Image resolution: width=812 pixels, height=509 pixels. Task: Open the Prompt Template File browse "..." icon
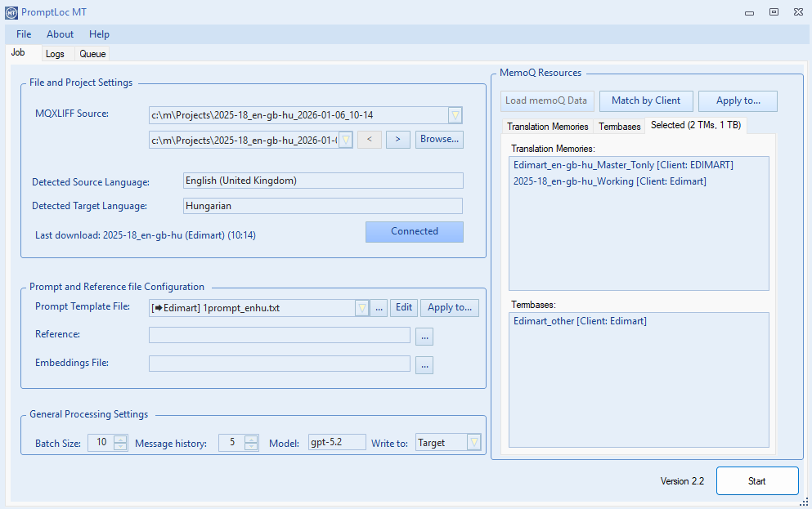(379, 307)
